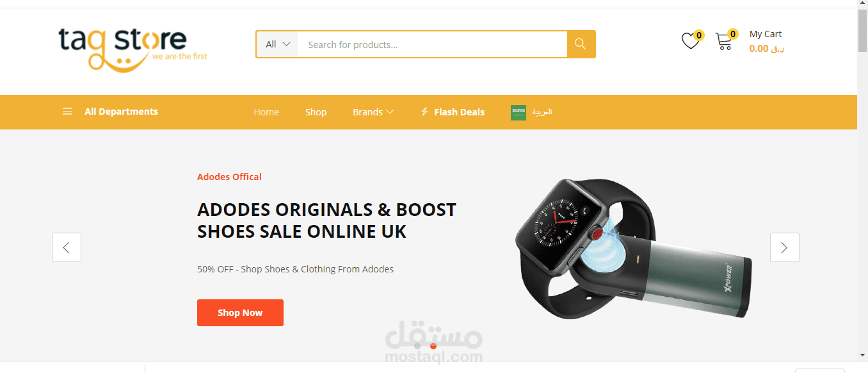Open the wishlist heart icon
Screen dimensions: 868x373
tap(690, 41)
